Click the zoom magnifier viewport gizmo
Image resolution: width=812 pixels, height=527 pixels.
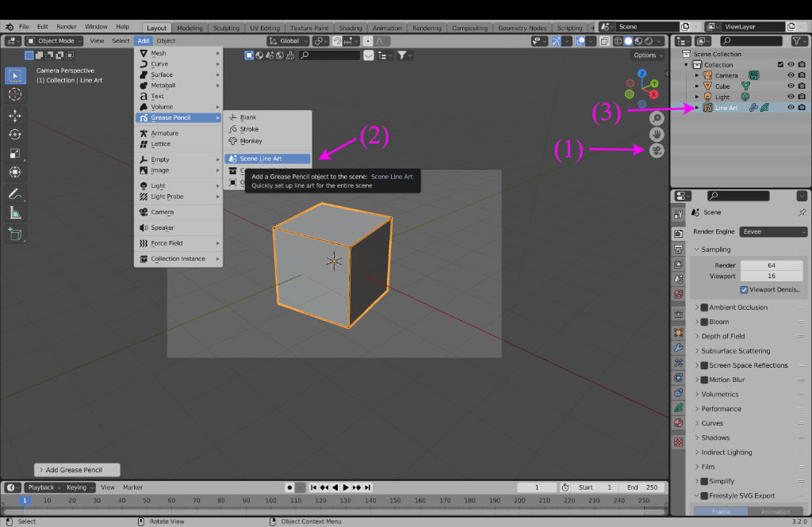[x=657, y=118]
